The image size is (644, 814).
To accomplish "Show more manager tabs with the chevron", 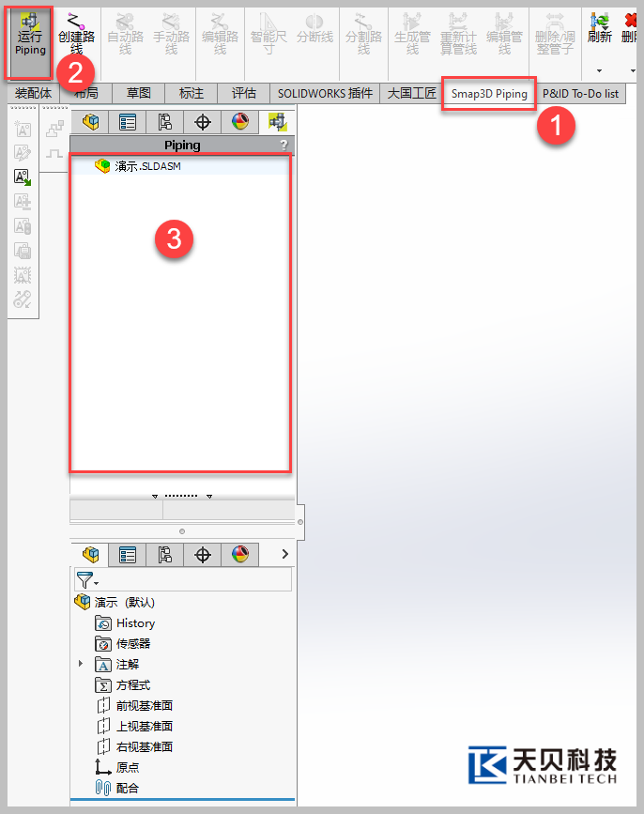I will (284, 554).
